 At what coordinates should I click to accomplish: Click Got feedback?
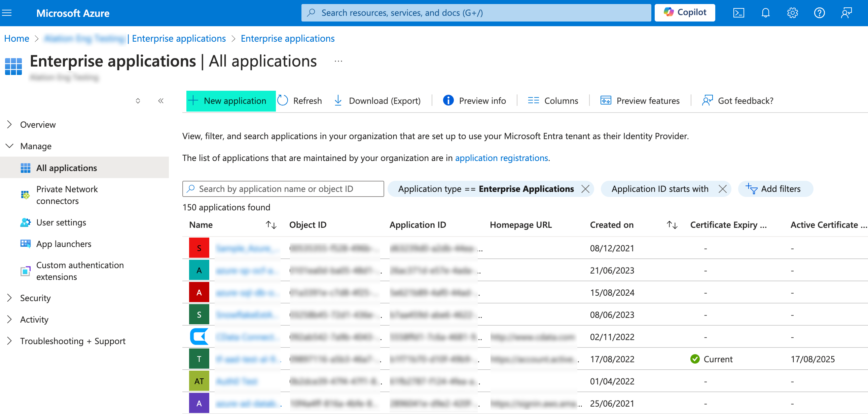coord(737,100)
